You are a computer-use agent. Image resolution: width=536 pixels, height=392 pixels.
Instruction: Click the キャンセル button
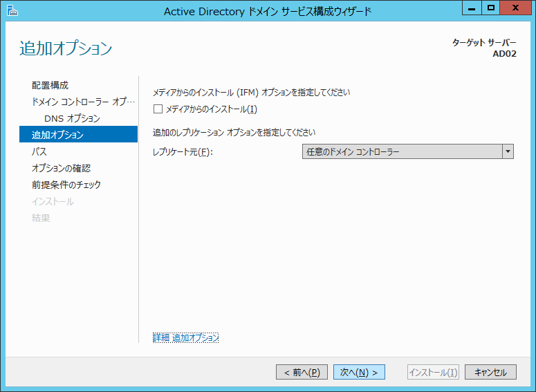tap(490, 372)
